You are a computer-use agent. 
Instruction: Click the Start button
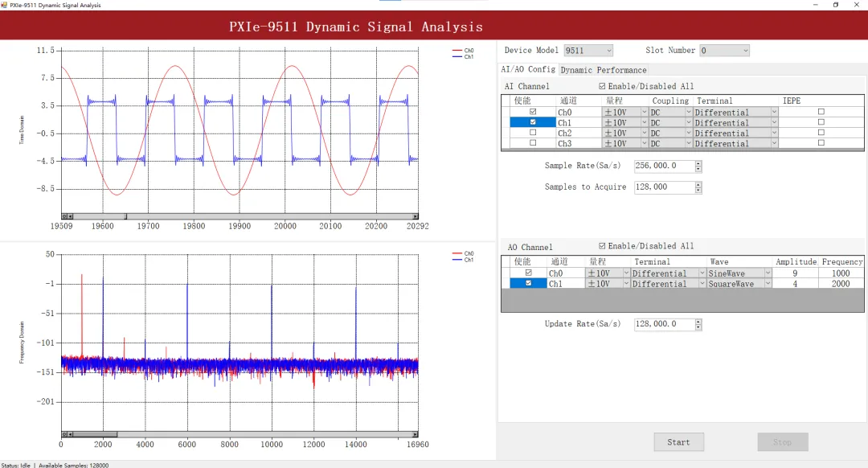(x=678, y=442)
